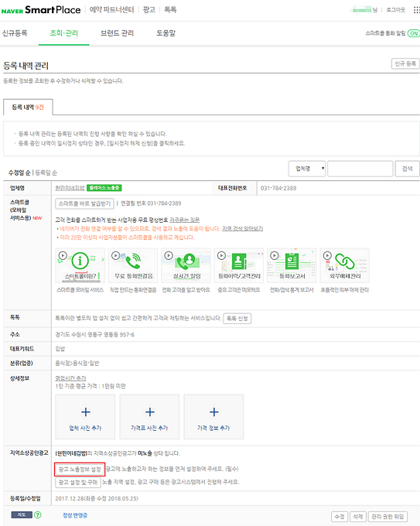The width and height of the screenshot is (420, 526).
Task: Open 광고 in header menu
Action: [x=149, y=9]
